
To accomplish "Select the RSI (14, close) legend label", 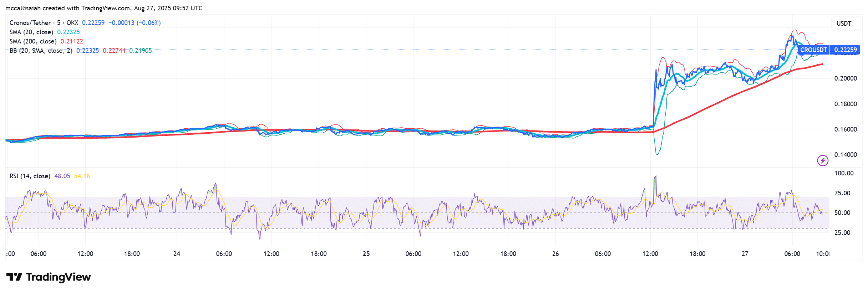I will coord(30,176).
